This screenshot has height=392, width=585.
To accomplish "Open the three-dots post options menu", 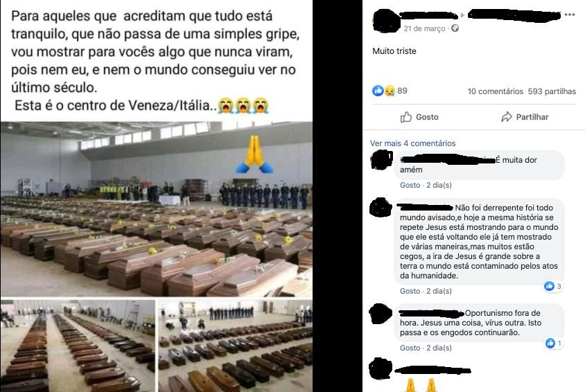I will point(570,15).
